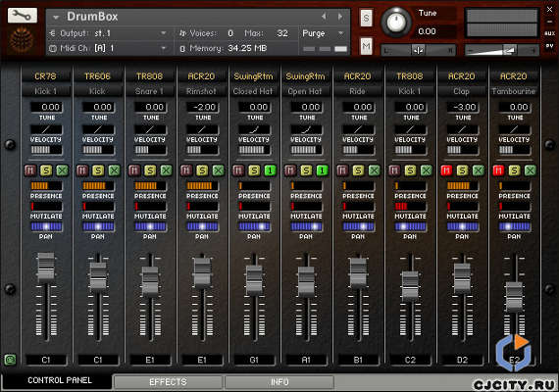Solo the CR78 Kick 1 channel

[46, 171]
